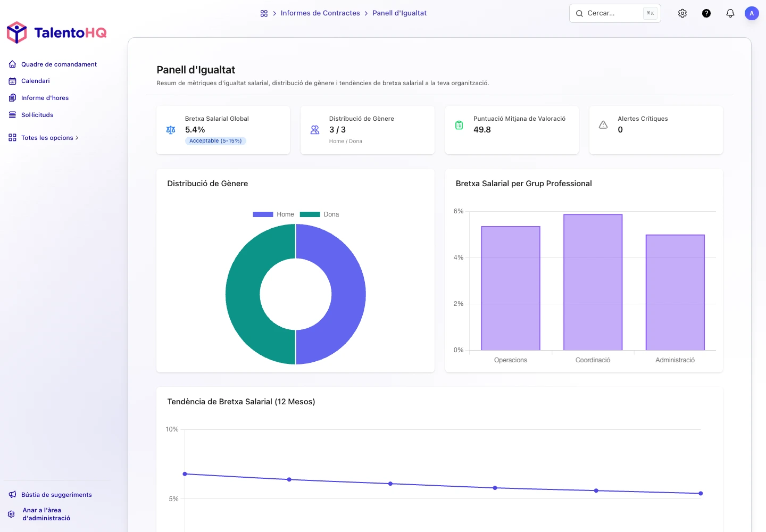Click the TalentoHQ logo
The width and height of the screenshot is (766, 532).
[56, 32]
